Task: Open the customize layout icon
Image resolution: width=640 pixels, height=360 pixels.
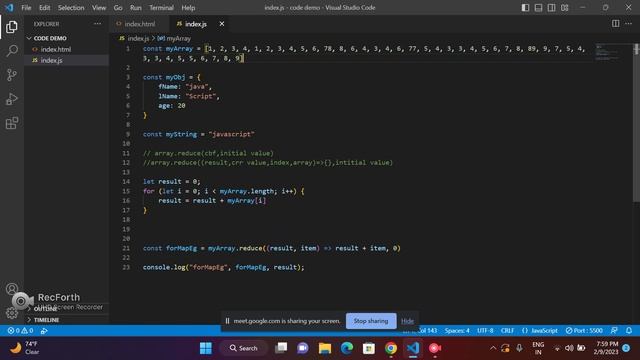Action: point(564,7)
